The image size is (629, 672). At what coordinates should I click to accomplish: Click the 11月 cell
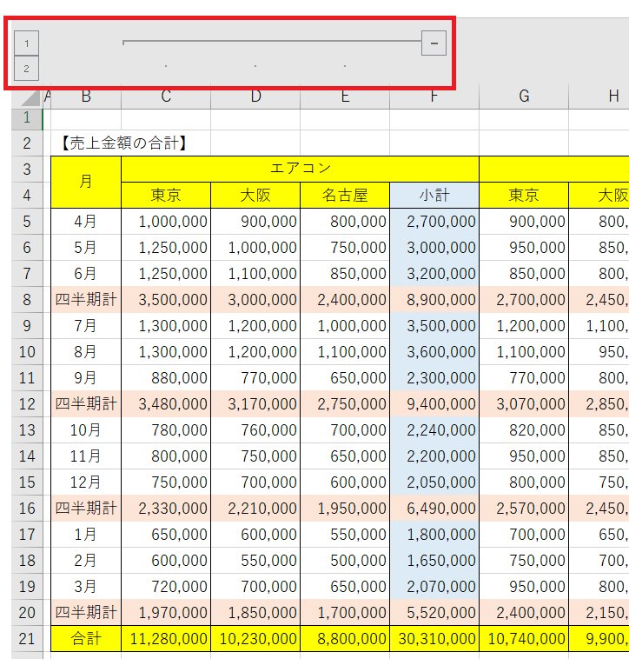pyautogui.click(x=86, y=456)
